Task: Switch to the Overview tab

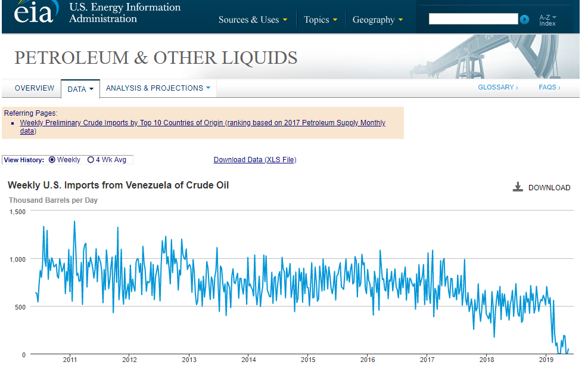Action: [x=35, y=88]
